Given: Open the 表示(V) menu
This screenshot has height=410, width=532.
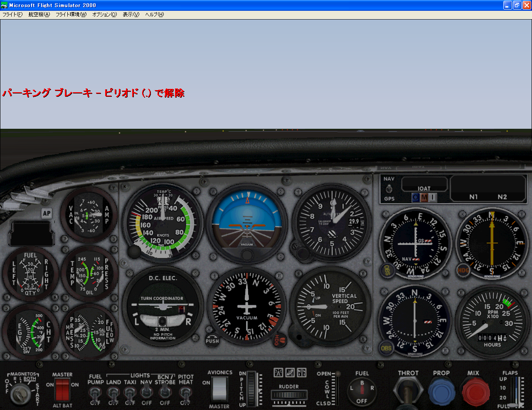Looking at the screenshot, I should pyautogui.click(x=131, y=15).
